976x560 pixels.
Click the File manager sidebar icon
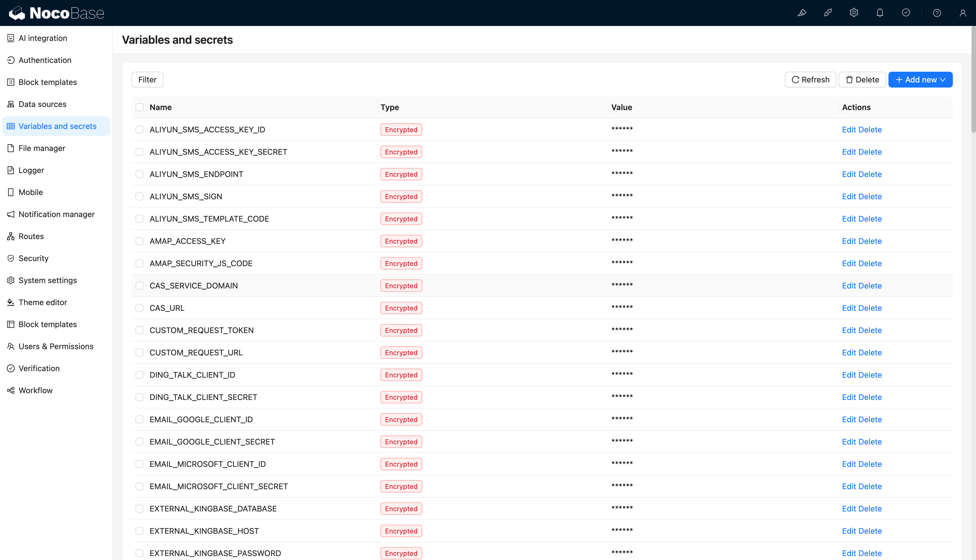[11, 148]
